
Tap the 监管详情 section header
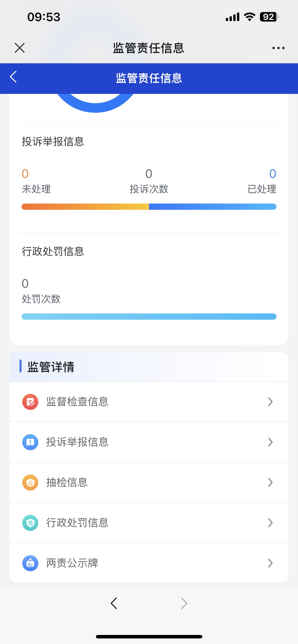point(51,367)
